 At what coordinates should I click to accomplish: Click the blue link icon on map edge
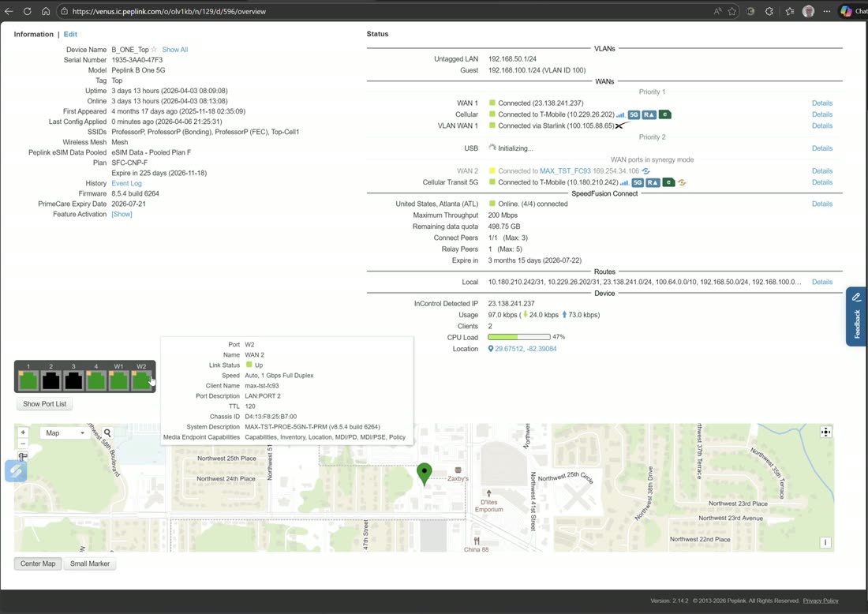click(16, 471)
